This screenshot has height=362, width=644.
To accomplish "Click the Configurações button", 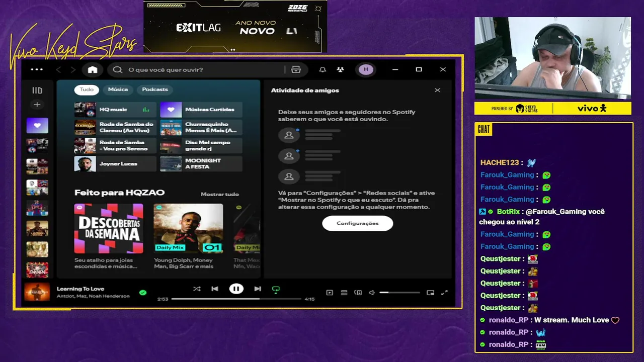I will (358, 223).
